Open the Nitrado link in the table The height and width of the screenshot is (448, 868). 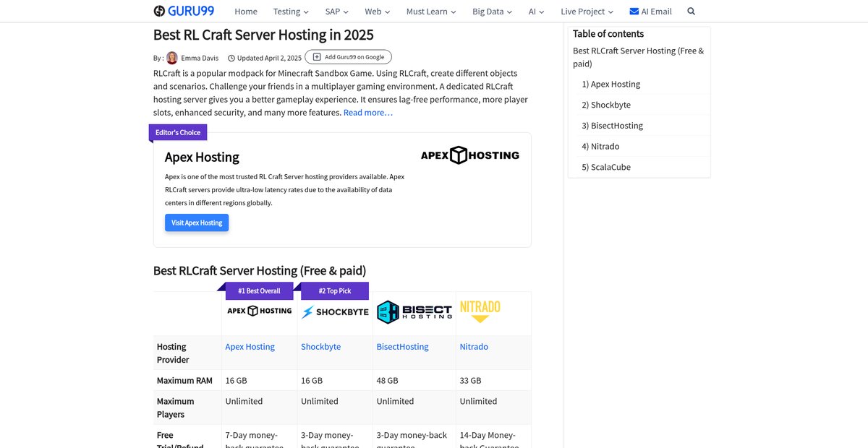tap(474, 347)
